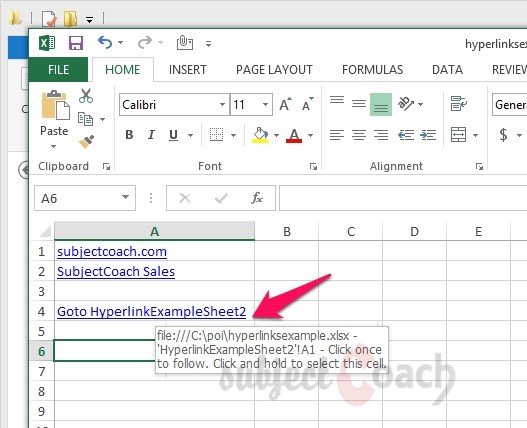Activate the Format Painter brush
The image size is (527, 428).
point(86,142)
